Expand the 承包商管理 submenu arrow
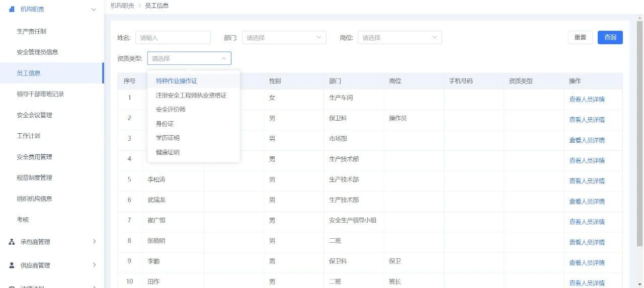 (94, 242)
